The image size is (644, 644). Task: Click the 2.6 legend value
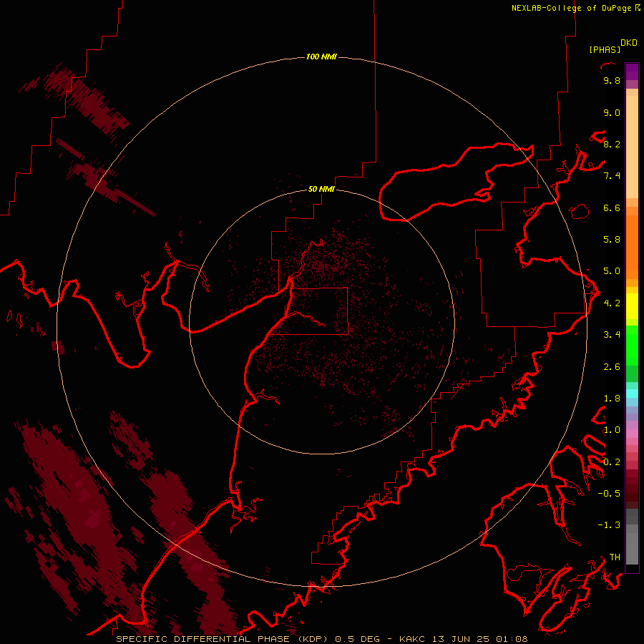pos(612,367)
